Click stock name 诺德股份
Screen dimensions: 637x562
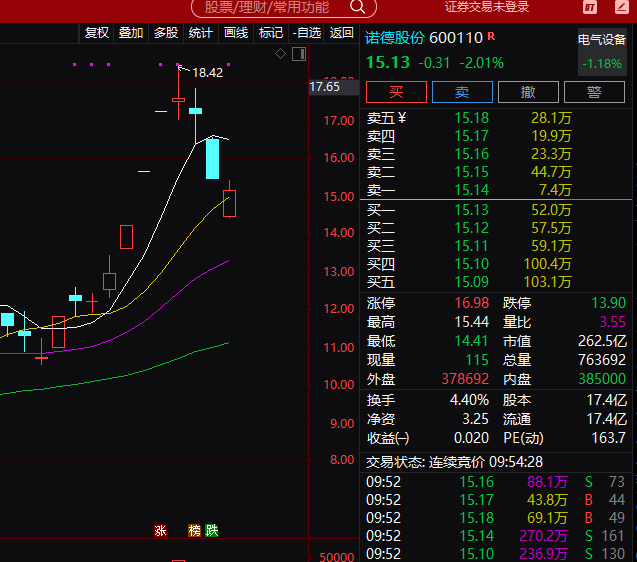pos(394,38)
